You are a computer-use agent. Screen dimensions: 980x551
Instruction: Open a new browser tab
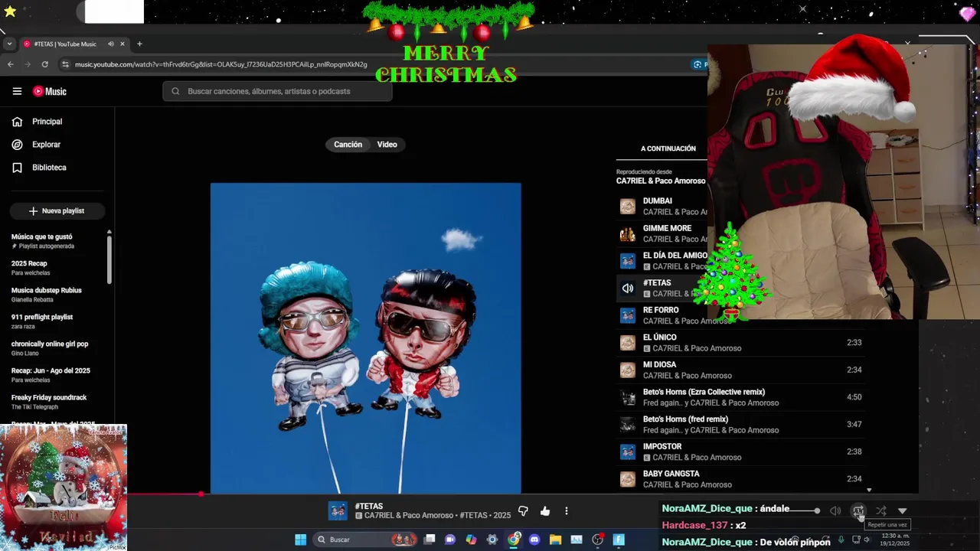click(x=139, y=44)
